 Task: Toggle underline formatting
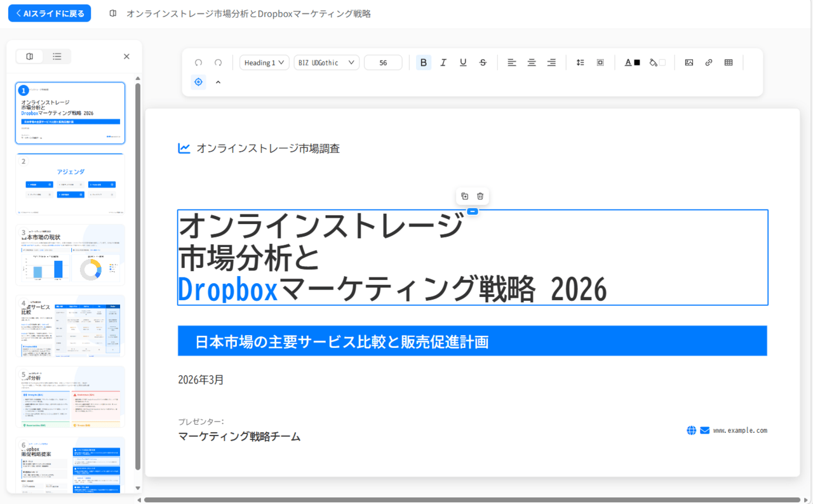click(x=463, y=63)
